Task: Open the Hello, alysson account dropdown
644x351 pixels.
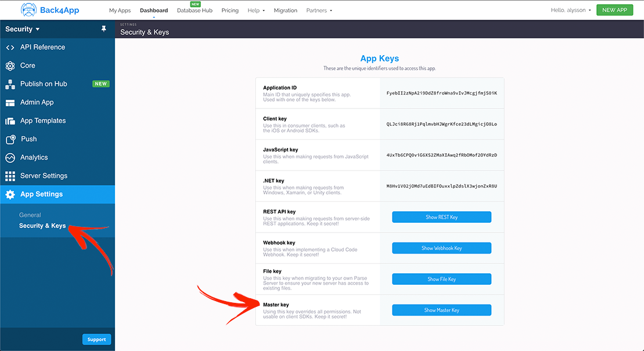Action: tap(571, 10)
